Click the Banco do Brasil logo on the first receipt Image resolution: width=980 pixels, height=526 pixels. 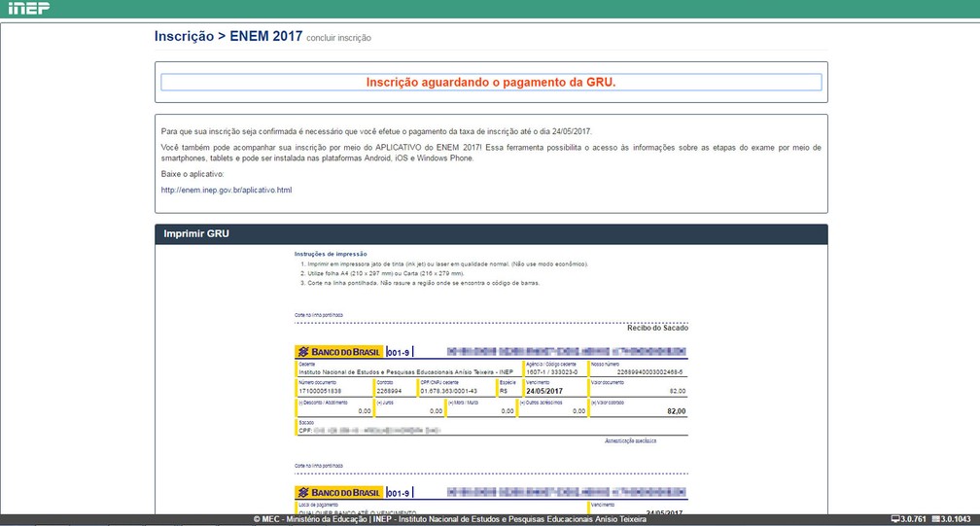tap(338, 352)
